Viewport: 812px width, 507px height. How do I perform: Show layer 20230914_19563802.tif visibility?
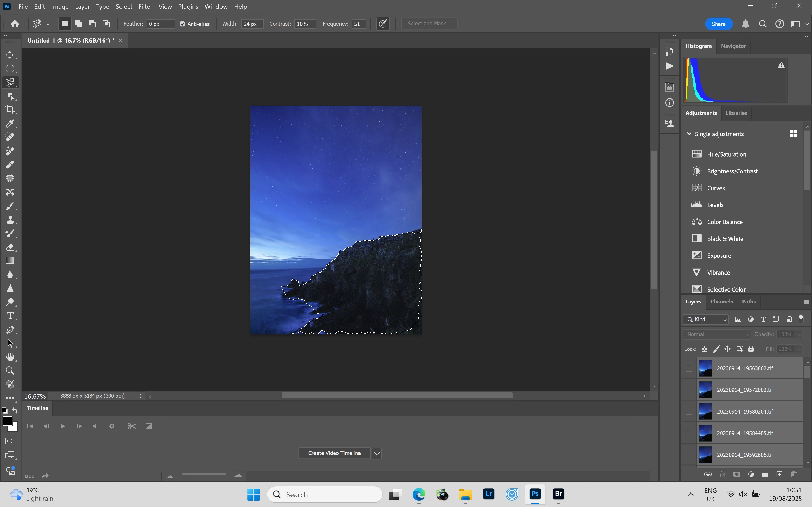click(689, 368)
